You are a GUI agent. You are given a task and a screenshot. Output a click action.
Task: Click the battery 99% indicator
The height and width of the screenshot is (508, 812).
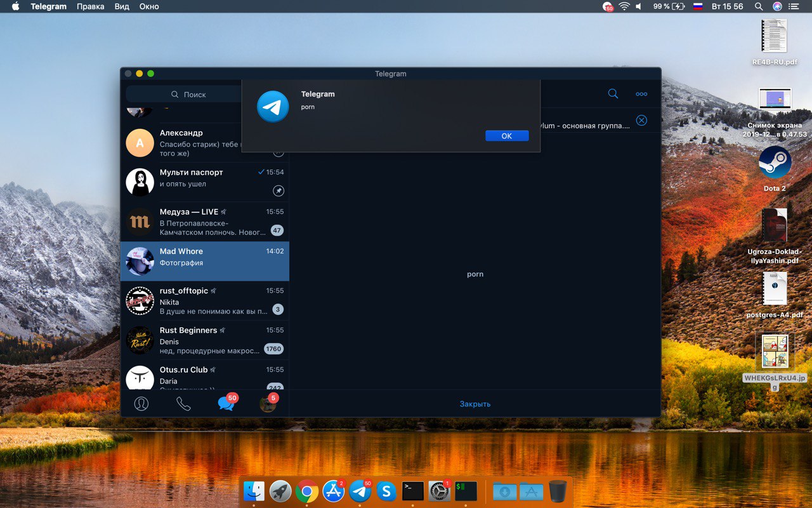tap(669, 6)
